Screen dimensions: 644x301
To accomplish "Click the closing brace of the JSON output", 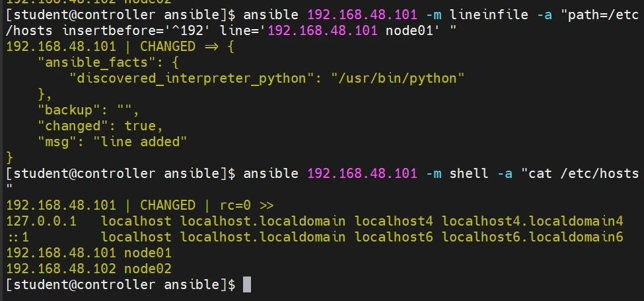I will [9, 157].
